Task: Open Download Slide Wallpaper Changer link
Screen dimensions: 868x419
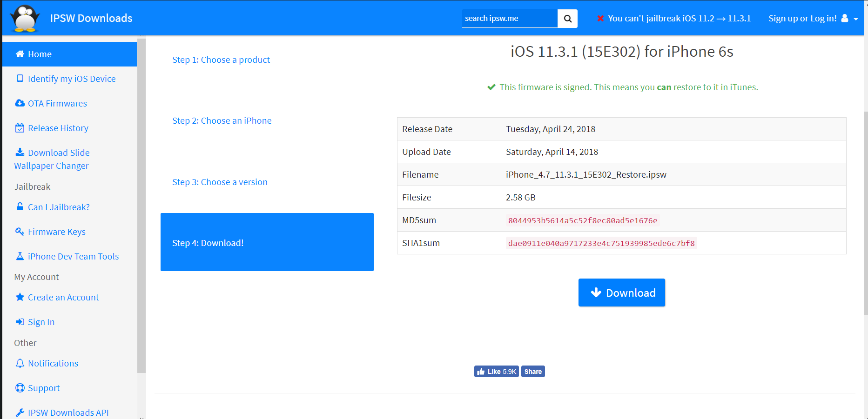Action: pos(52,159)
